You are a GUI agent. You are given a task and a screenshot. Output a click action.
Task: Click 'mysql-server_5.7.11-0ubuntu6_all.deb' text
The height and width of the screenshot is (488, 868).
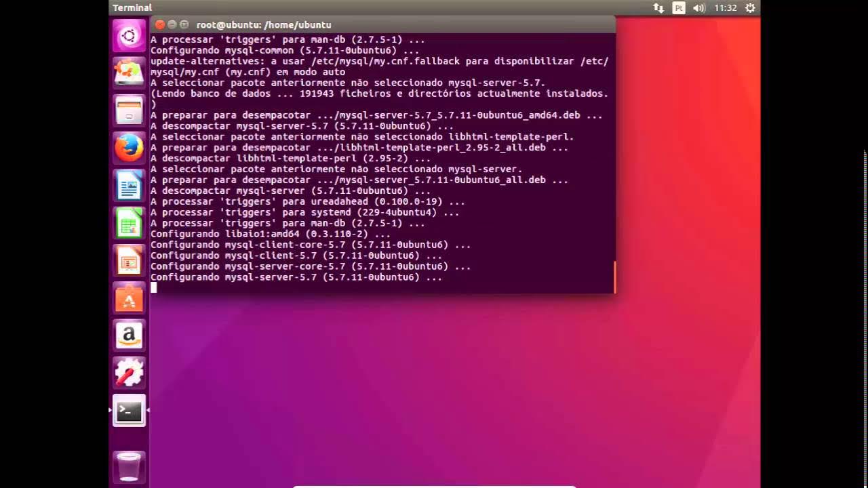(x=442, y=180)
